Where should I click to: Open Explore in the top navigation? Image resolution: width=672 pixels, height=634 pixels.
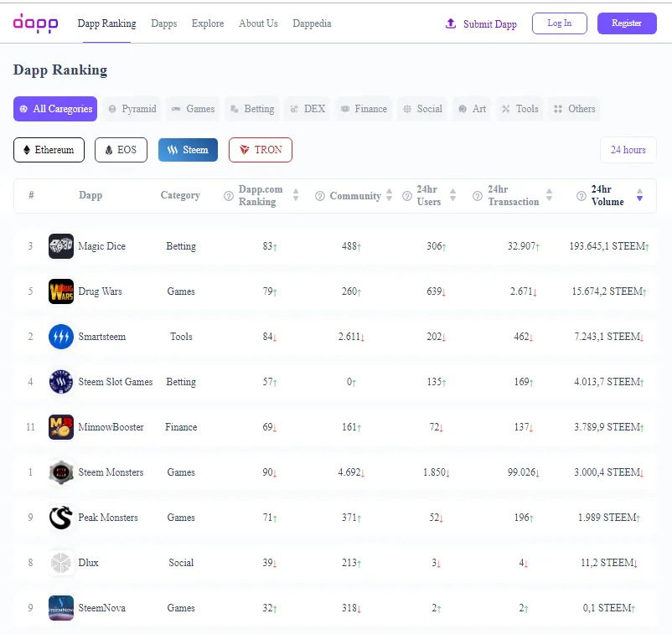pos(208,23)
